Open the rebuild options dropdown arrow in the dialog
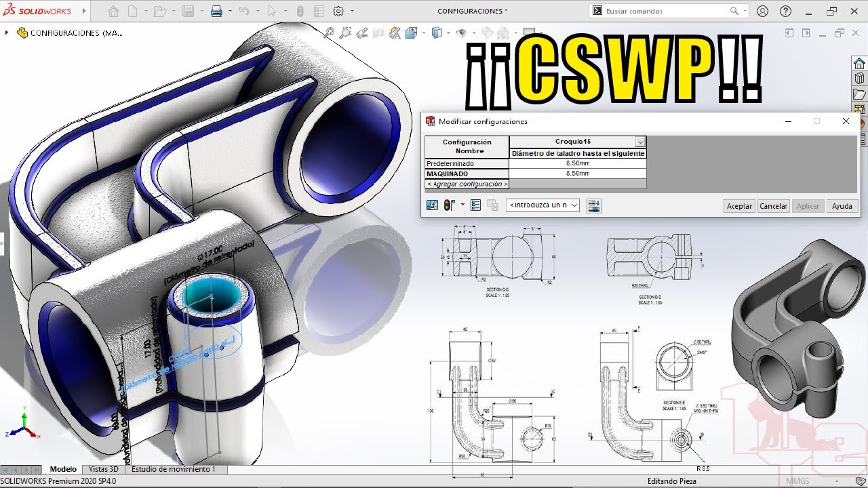 pyautogui.click(x=462, y=205)
